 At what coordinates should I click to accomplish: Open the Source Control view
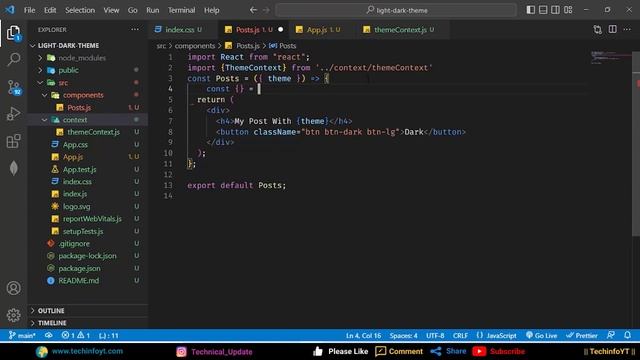(x=14, y=87)
